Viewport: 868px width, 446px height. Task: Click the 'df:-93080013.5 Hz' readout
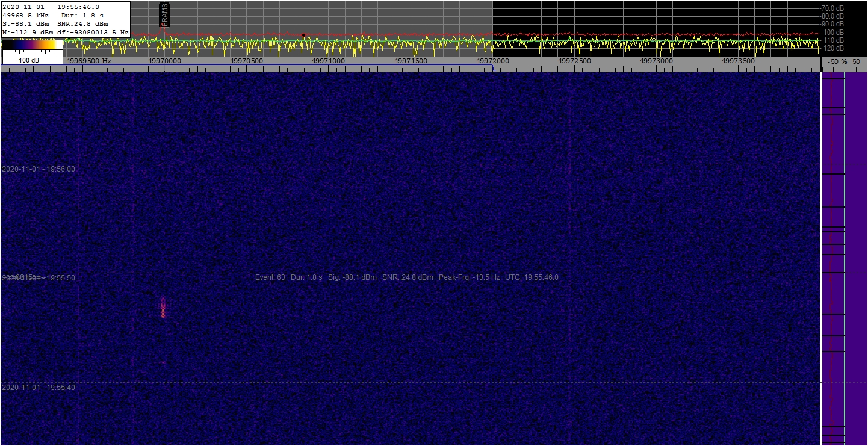point(93,32)
